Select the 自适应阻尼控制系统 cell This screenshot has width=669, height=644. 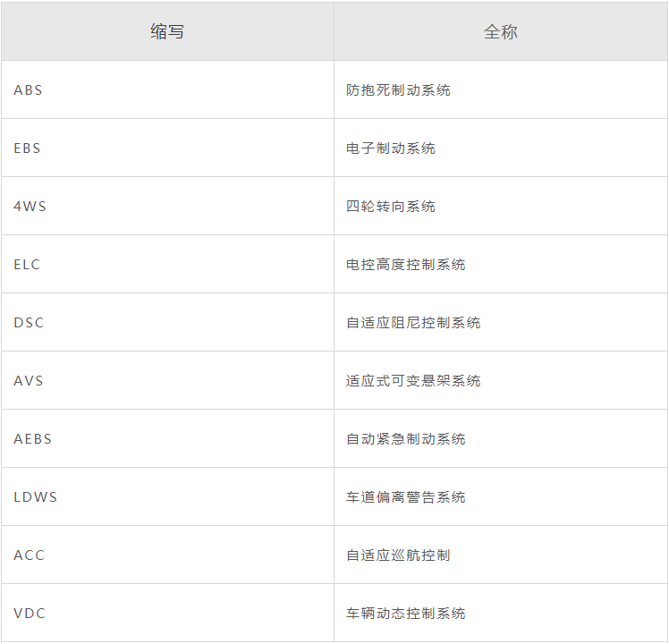coord(501,322)
